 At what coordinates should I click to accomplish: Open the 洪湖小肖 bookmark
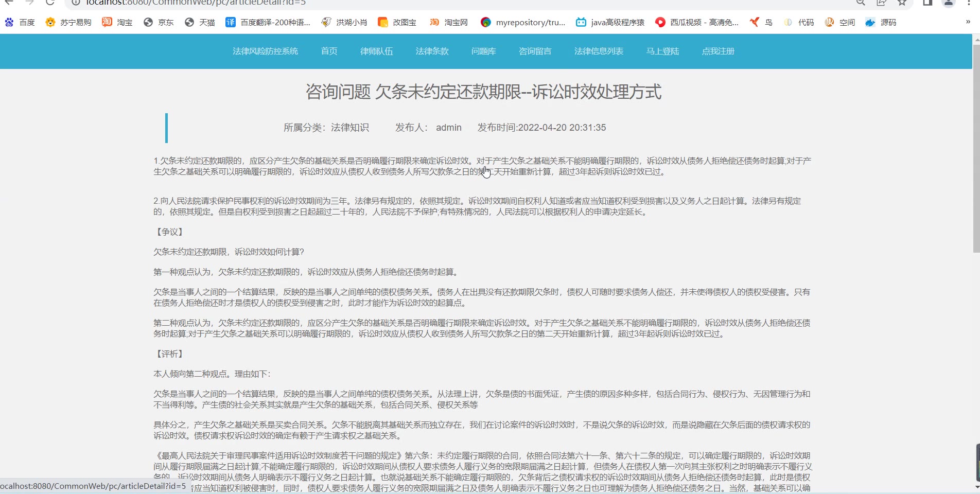tap(344, 22)
